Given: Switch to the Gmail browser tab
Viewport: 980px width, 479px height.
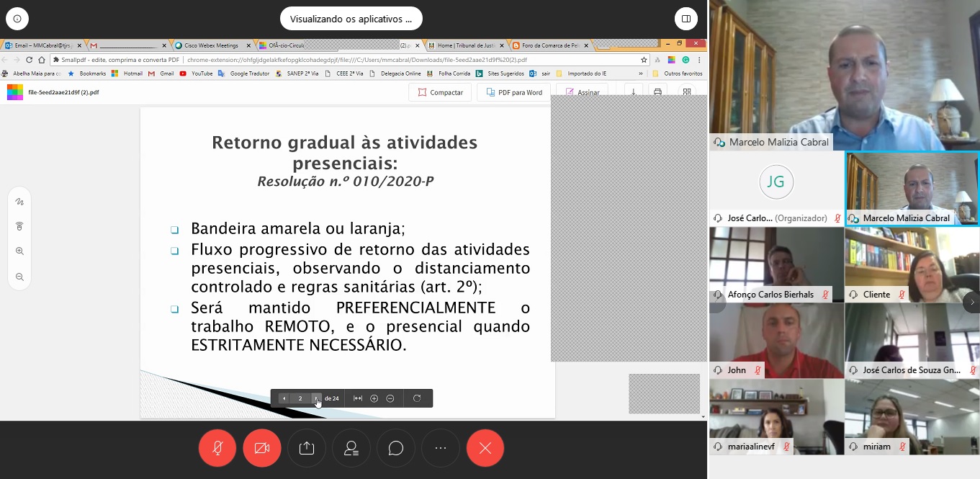Looking at the screenshot, I should click(128, 45).
